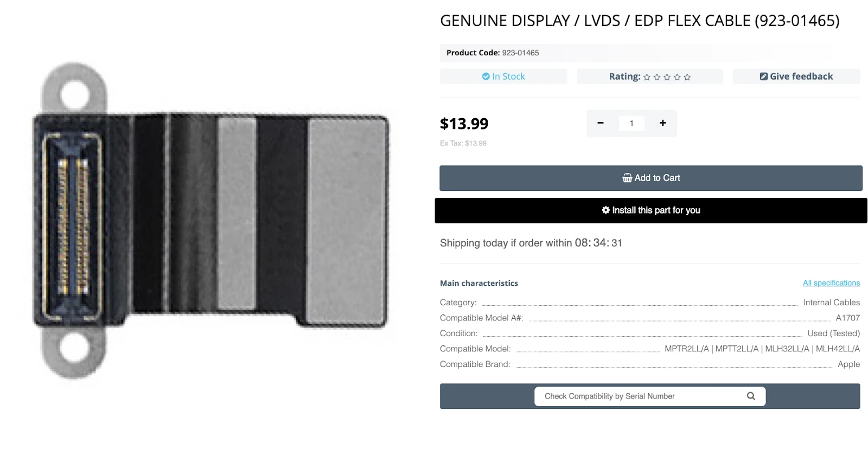The image size is (868, 450).
Task: Increase quantity with the plus button
Action: pyautogui.click(x=662, y=123)
